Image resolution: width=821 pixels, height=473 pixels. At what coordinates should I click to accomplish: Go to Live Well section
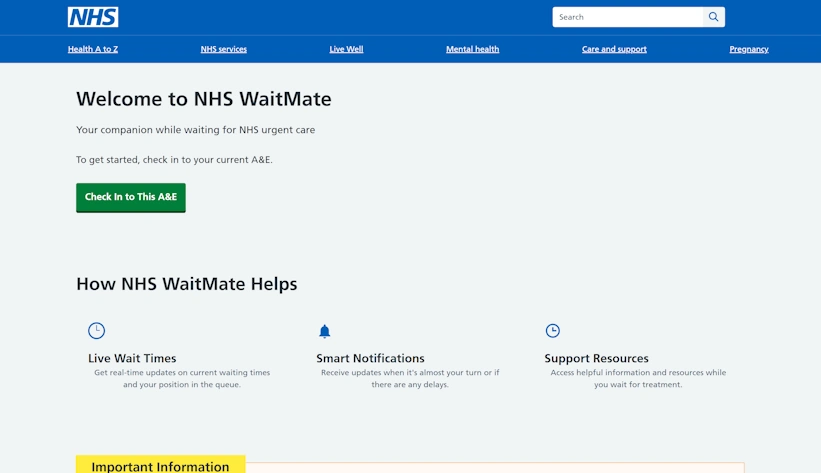coord(346,49)
